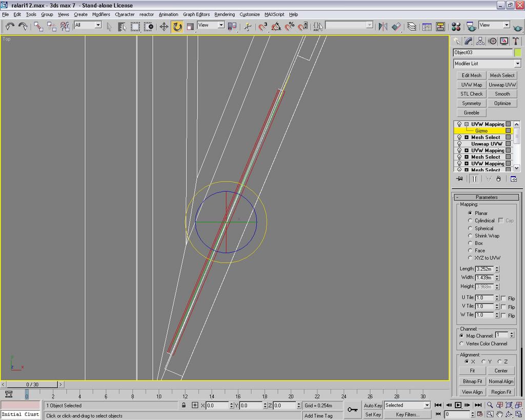Open the selection filter All dropdown
Image resolution: width=525 pixels, height=420 pixels.
pyautogui.click(x=98, y=25)
